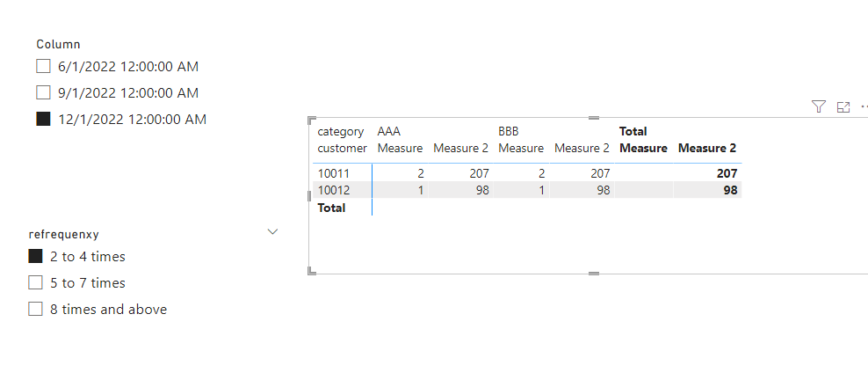Screen dimensions: 868x380
Task: Click Measure header under BBB
Action: [x=521, y=149]
